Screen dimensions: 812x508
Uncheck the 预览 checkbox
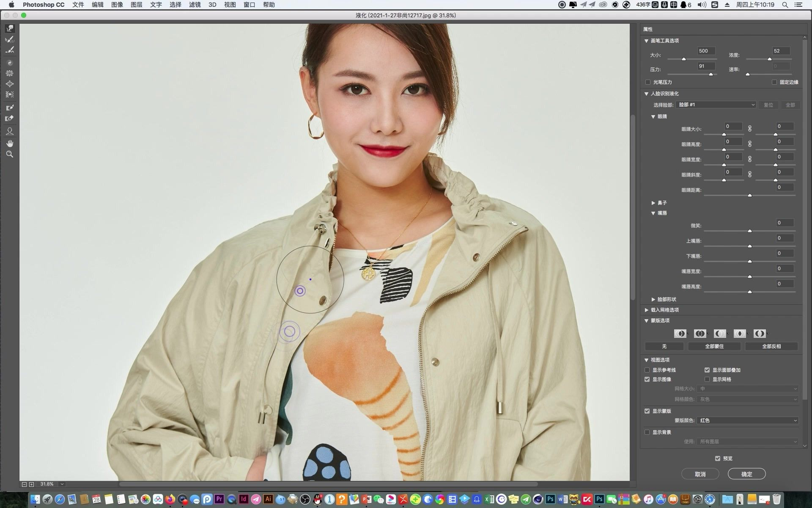click(718, 458)
